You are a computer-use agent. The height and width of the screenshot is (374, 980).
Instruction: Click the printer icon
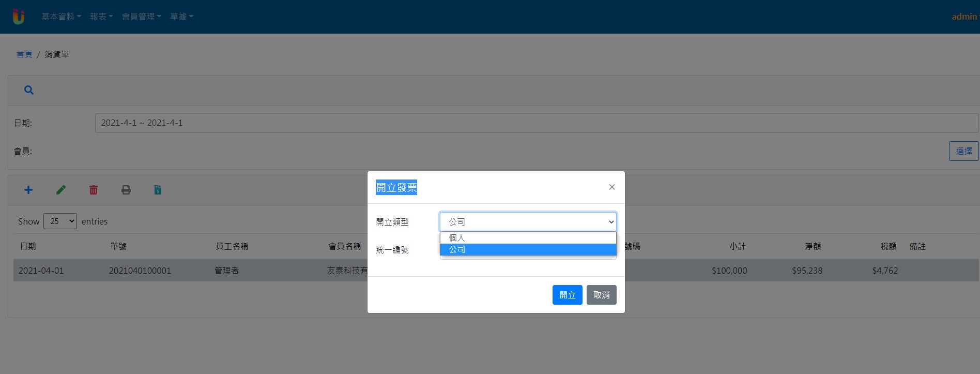click(126, 190)
